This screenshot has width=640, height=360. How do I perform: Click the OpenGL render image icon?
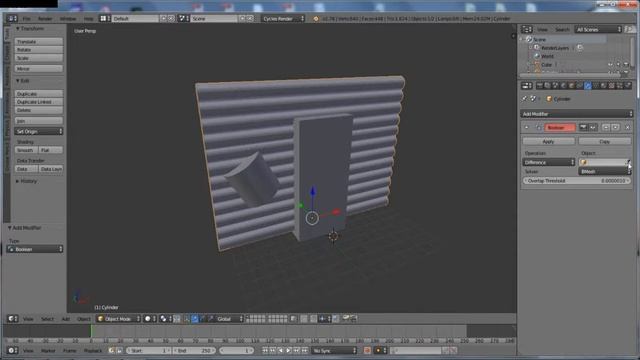346,319
